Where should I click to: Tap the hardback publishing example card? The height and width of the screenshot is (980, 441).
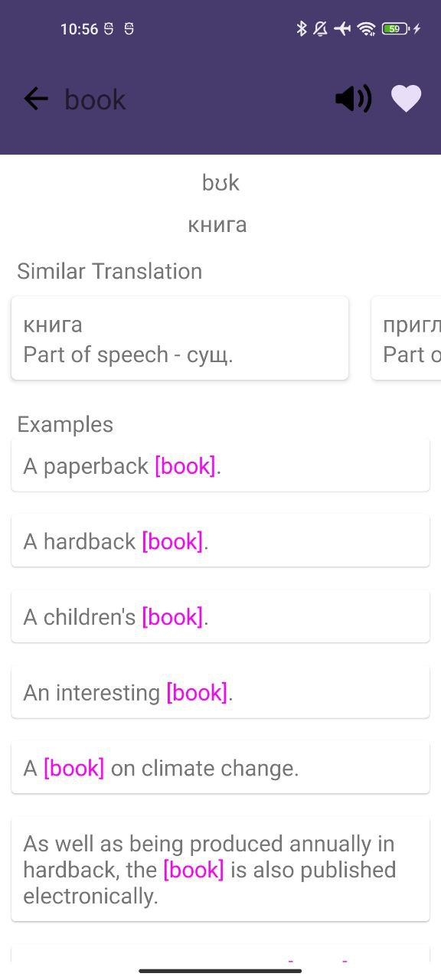click(220, 869)
